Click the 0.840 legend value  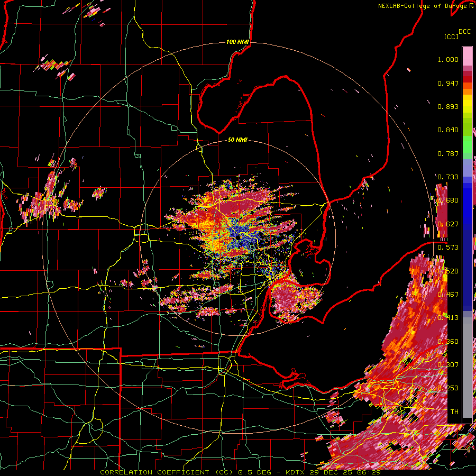pos(448,130)
